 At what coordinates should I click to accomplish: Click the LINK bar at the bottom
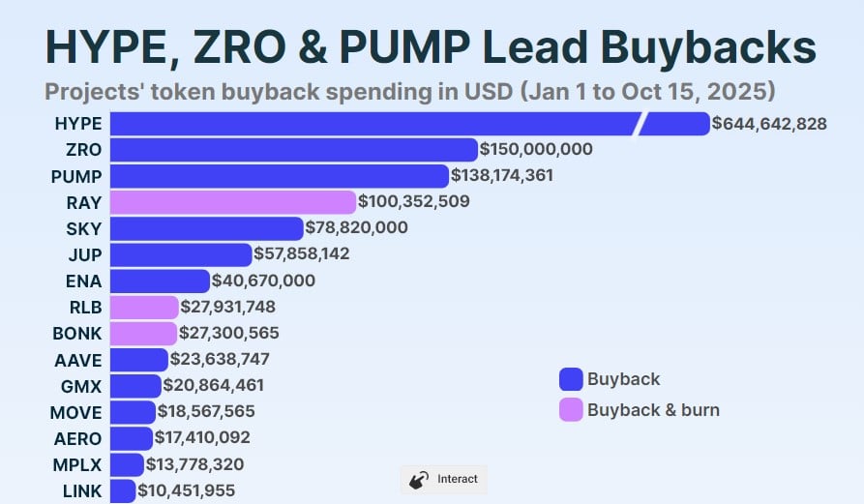pos(123,490)
